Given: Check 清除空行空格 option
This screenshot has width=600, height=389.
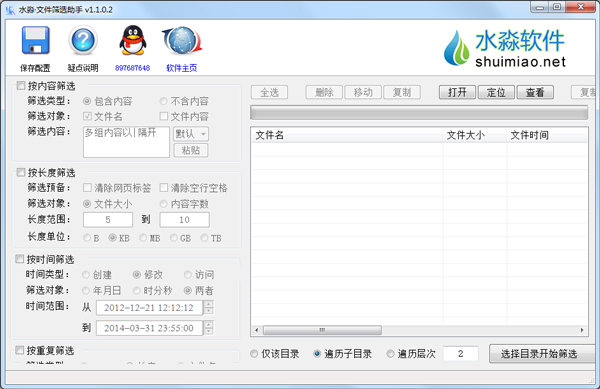Looking at the screenshot, I should click(x=164, y=187).
